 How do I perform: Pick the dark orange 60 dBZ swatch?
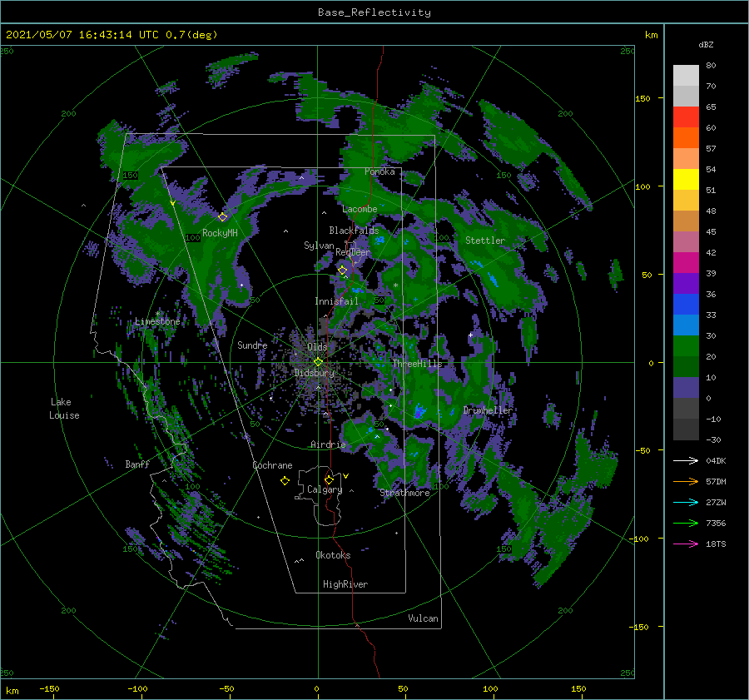[686, 137]
